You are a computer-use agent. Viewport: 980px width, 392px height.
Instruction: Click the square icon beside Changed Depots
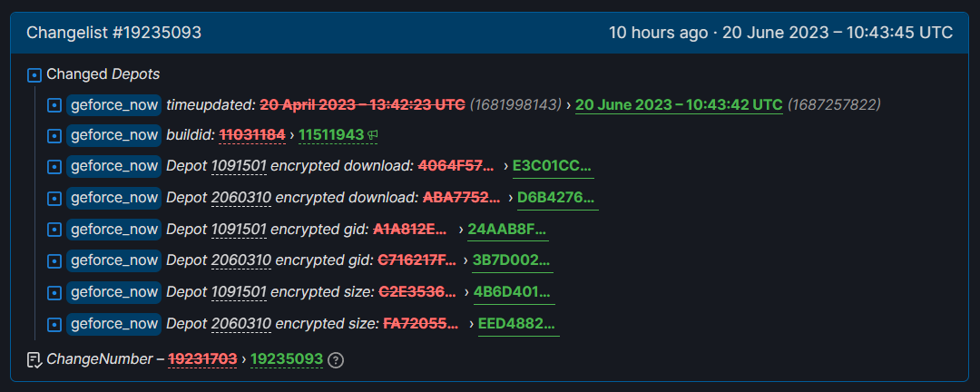34,75
